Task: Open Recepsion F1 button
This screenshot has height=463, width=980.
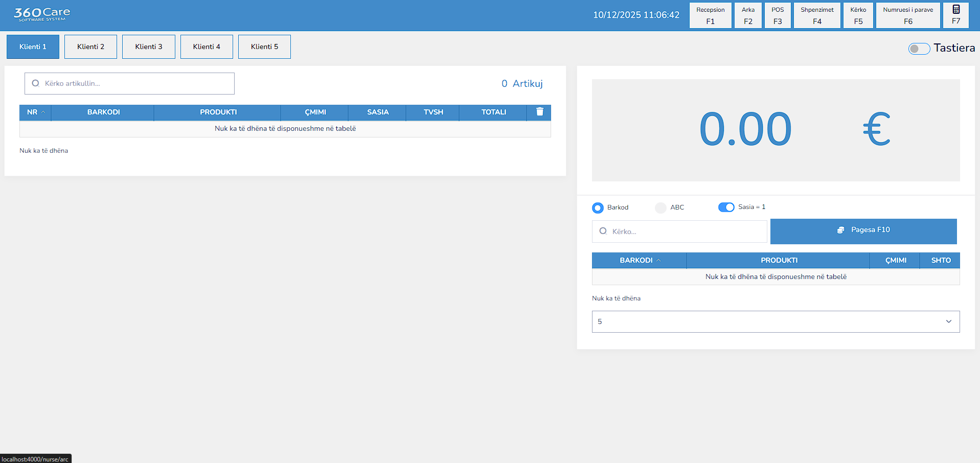Action: pos(710,15)
